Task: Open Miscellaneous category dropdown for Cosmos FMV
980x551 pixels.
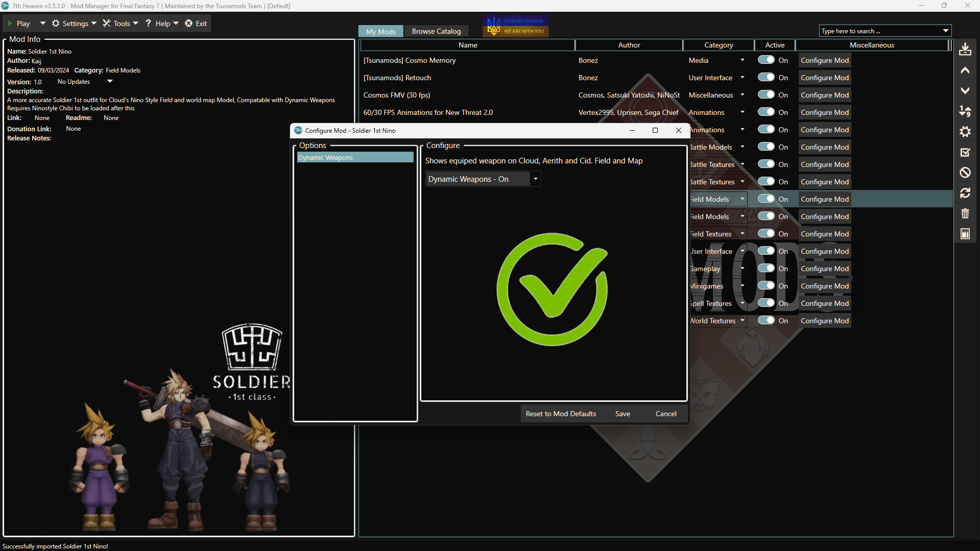Action: (x=742, y=95)
